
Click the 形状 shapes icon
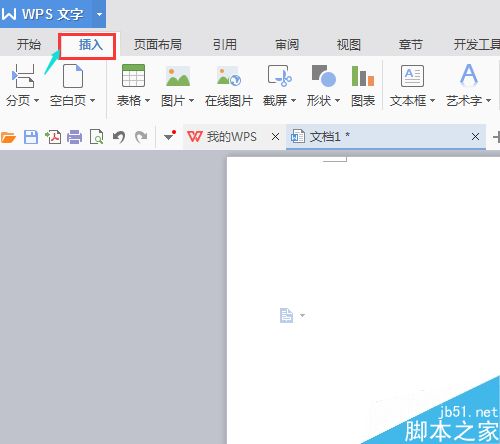point(323,76)
